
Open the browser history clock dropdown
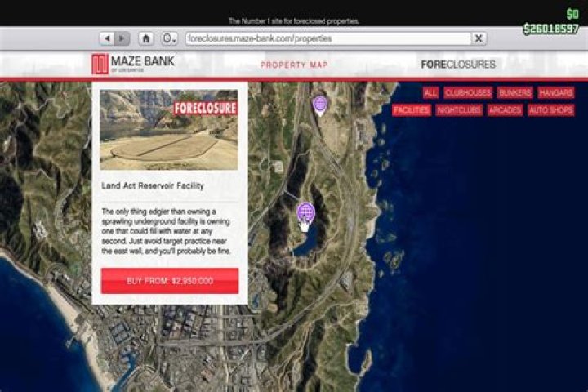pos(169,38)
